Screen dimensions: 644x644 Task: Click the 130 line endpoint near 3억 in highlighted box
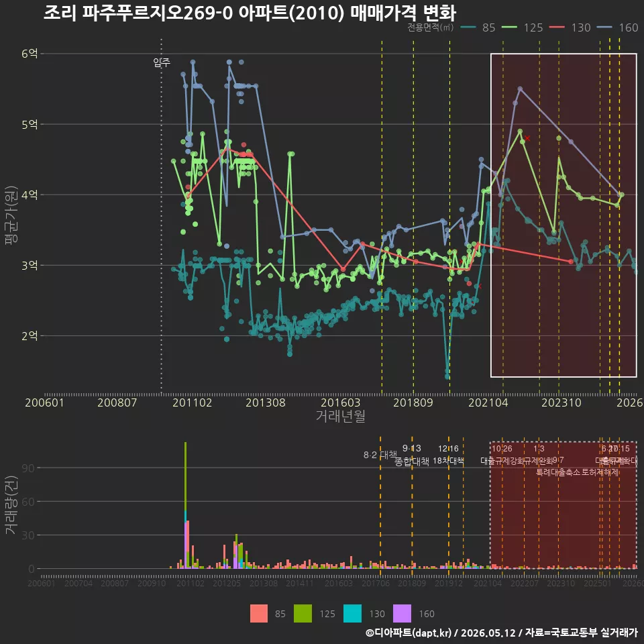pos(571,262)
